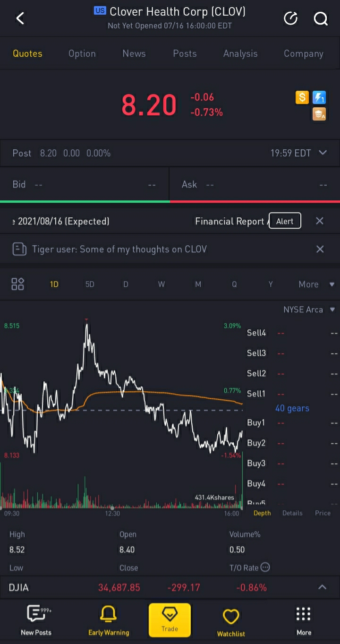
Task: Switch to the Details view
Action: coord(292,513)
